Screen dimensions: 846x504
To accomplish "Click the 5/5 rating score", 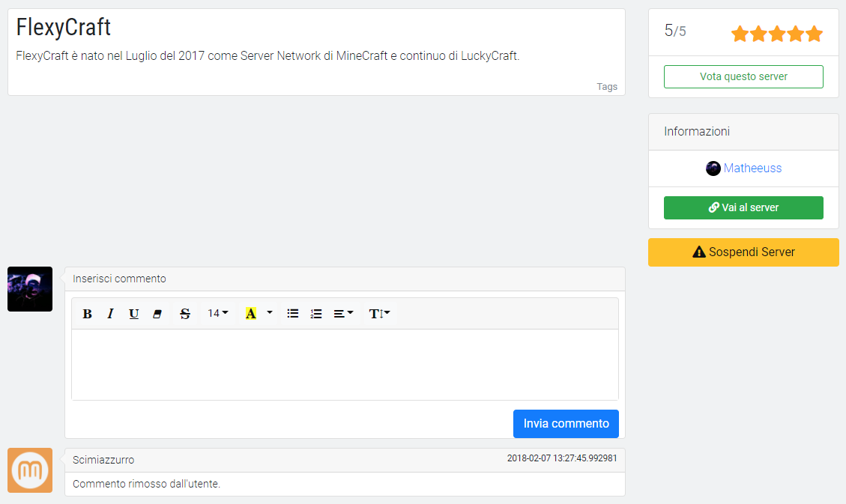I will point(675,31).
